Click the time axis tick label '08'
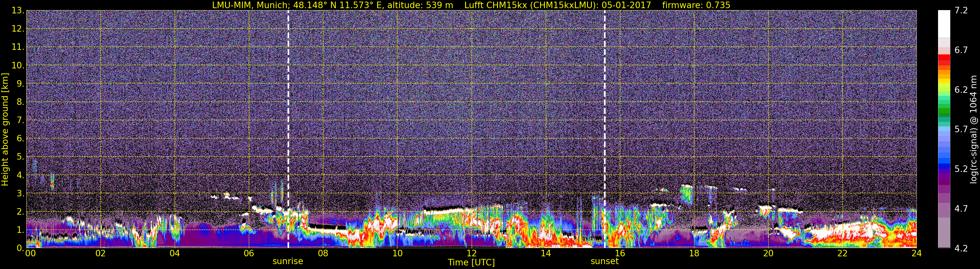Screen dimensions: 980x269 click(323, 253)
